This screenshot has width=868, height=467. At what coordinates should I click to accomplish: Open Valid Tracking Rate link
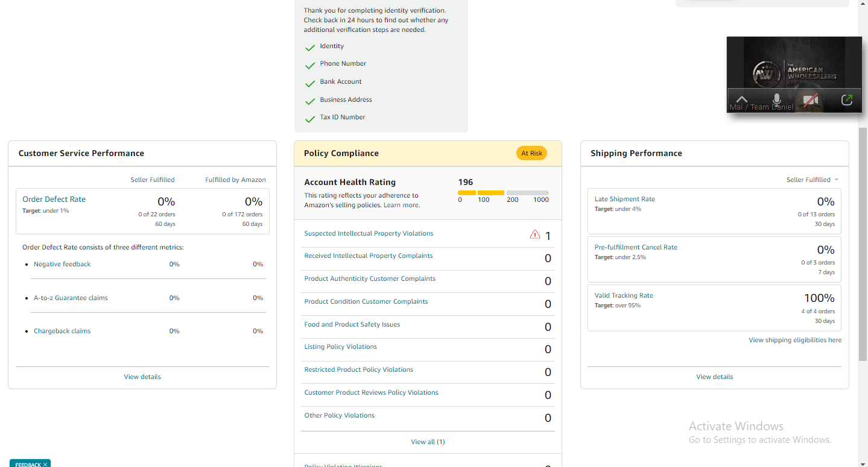click(x=624, y=295)
